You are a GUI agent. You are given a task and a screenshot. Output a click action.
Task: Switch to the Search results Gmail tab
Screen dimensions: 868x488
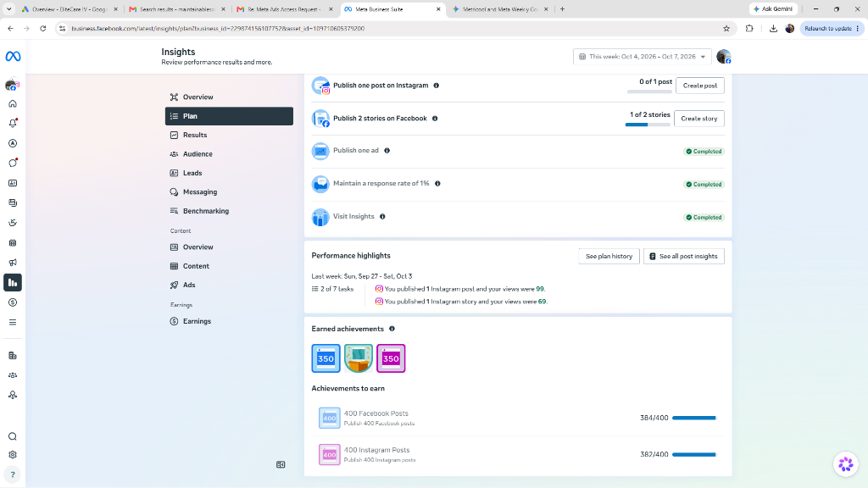(x=176, y=8)
